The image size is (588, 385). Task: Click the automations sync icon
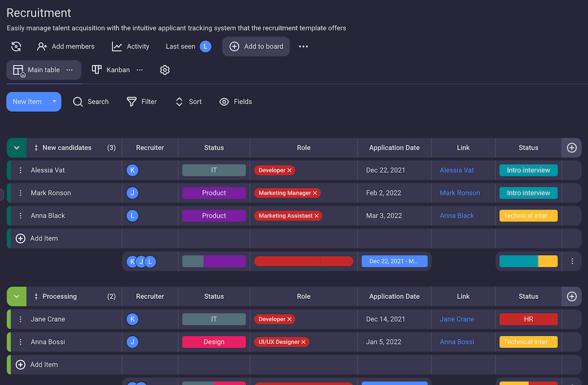16,47
